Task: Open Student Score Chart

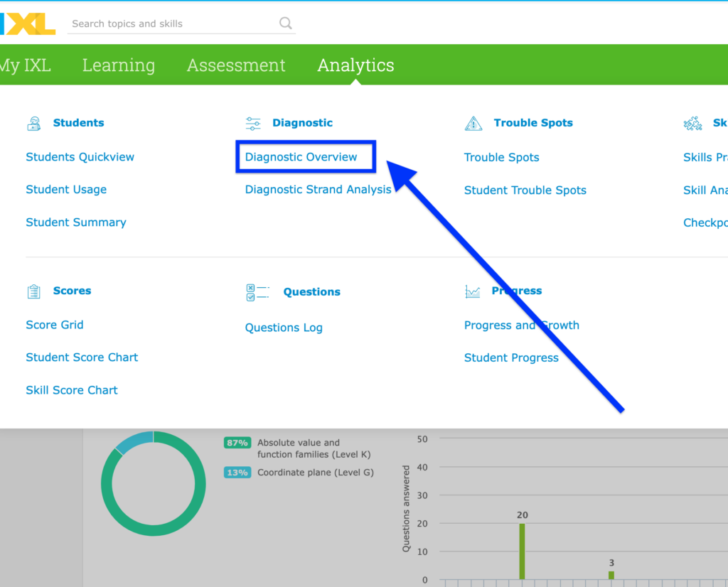Action: (82, 357)
